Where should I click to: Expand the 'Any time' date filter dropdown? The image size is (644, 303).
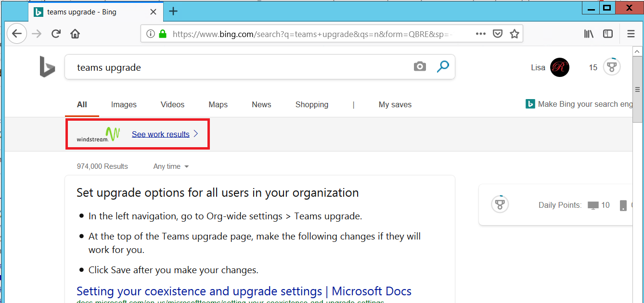(171, 166)
